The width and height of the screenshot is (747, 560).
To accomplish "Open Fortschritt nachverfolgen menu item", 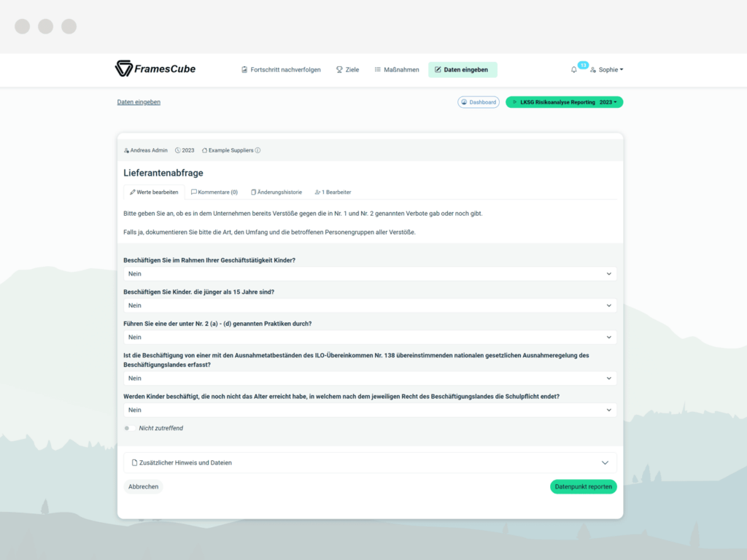I will pyautogui.click(x=281, y=69).
